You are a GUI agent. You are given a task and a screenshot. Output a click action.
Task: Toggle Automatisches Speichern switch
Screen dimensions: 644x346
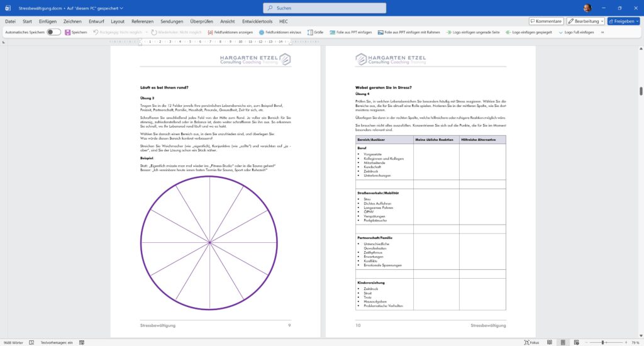click(x=53, y=32)
